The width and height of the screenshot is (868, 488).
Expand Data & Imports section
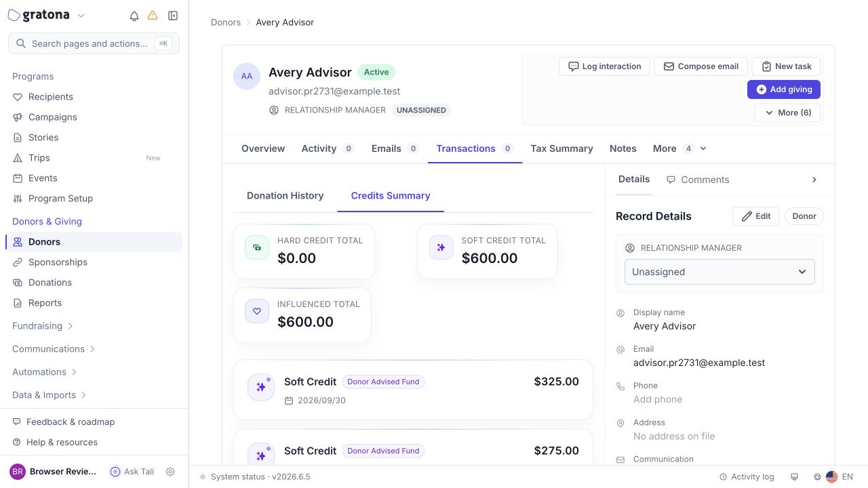click(x=50, y=395)
